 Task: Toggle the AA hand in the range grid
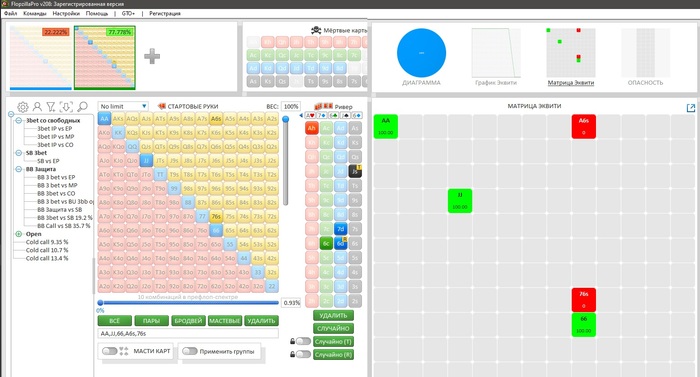pos(104,119)
